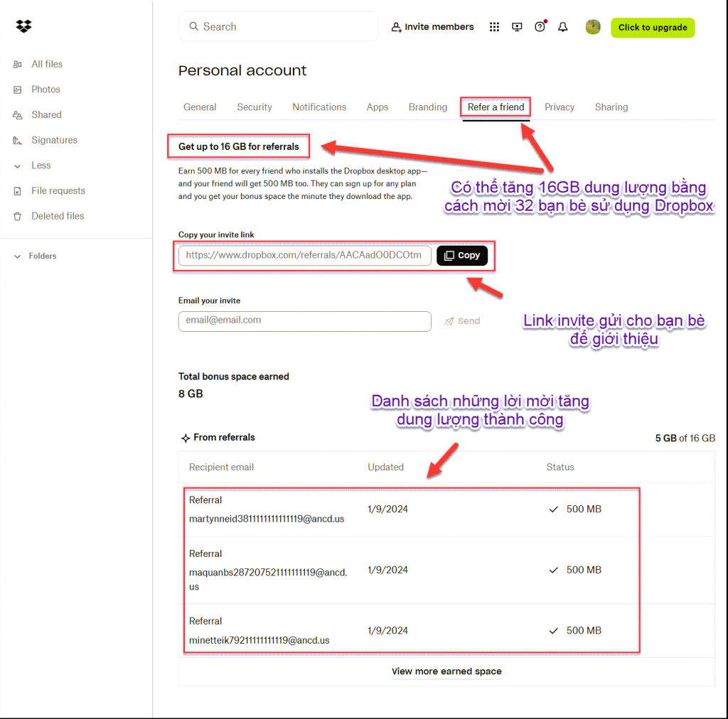This screenshot has height=719, width=728.
Task: Open the help question mark icon
Action: [540, 26]
